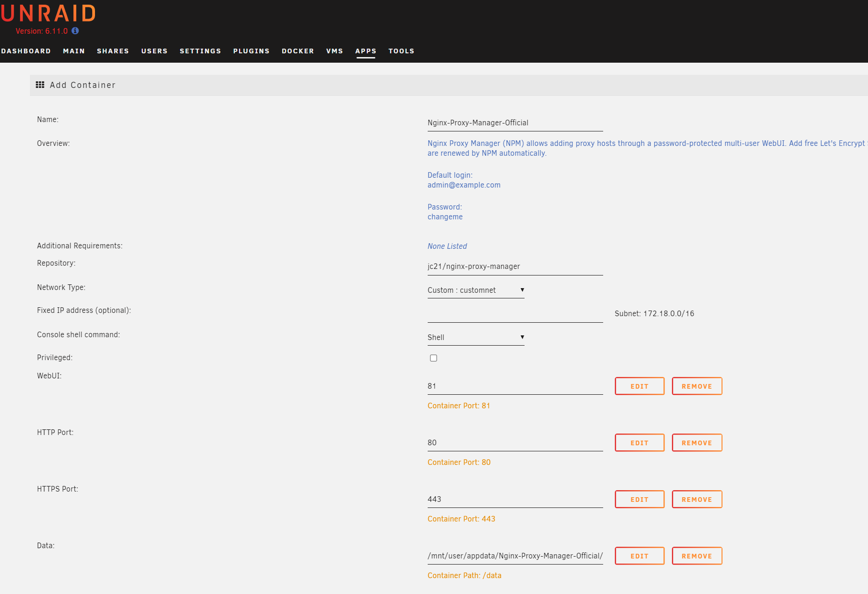Go to the Dashboard tab

tap(26, 51)
